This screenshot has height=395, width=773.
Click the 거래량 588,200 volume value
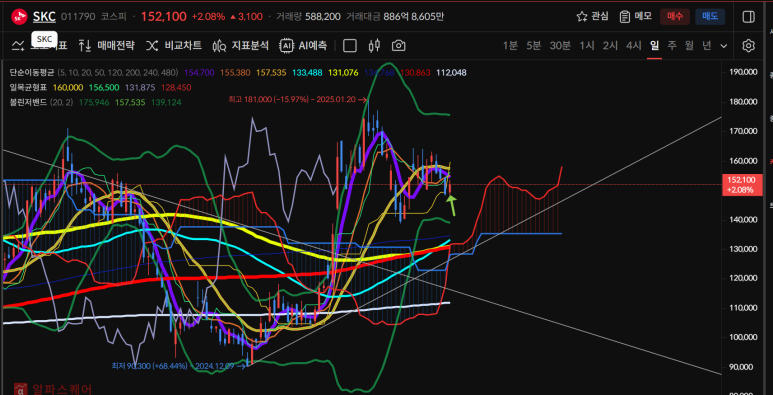pos(322,17)
